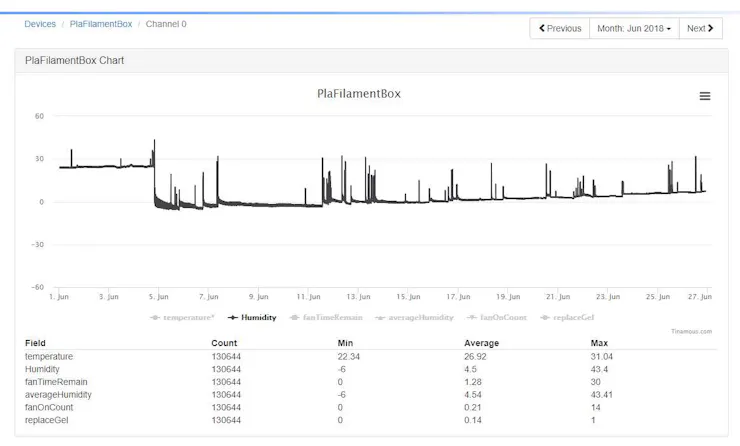Click the replaceGel legend marker icon
The width and height of the screenshot is (740, 446).
pos(545,317)
